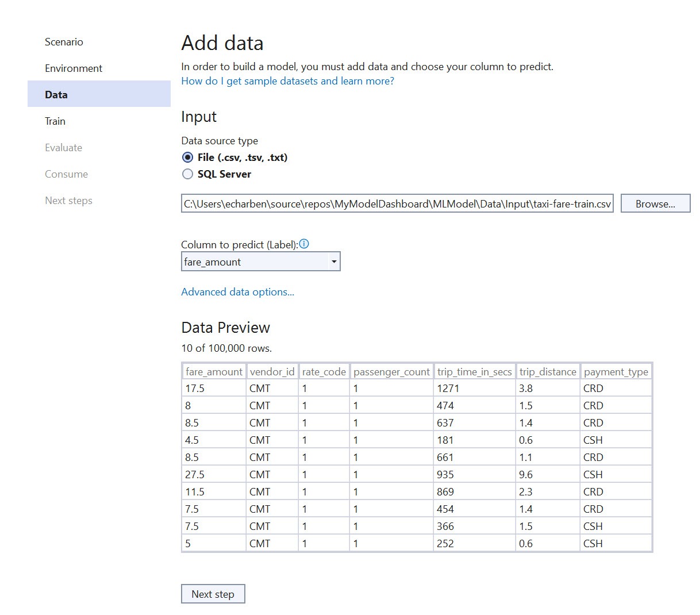Image resolution: width=700 pixels, height=615 pixels.
Task: Click the 935 trip time cell
Action: (474, 475)
